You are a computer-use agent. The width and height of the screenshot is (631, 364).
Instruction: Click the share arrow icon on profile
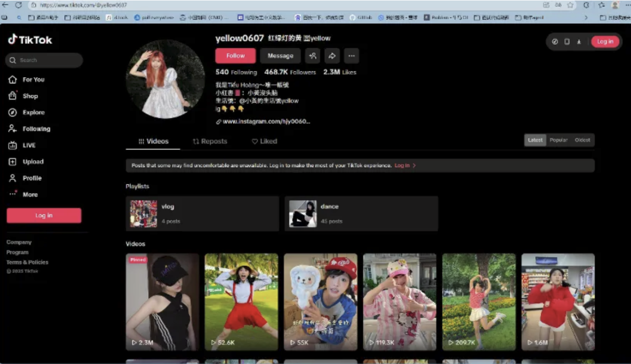pos(332,56)
